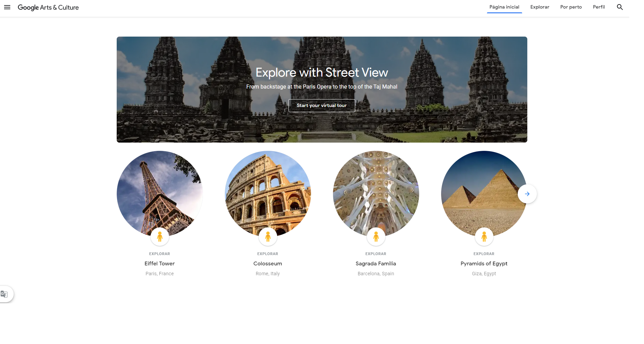Viewport: 644px width, 344px height.
Task: Open the hamburger navigation menu
Action: (7, 7)
